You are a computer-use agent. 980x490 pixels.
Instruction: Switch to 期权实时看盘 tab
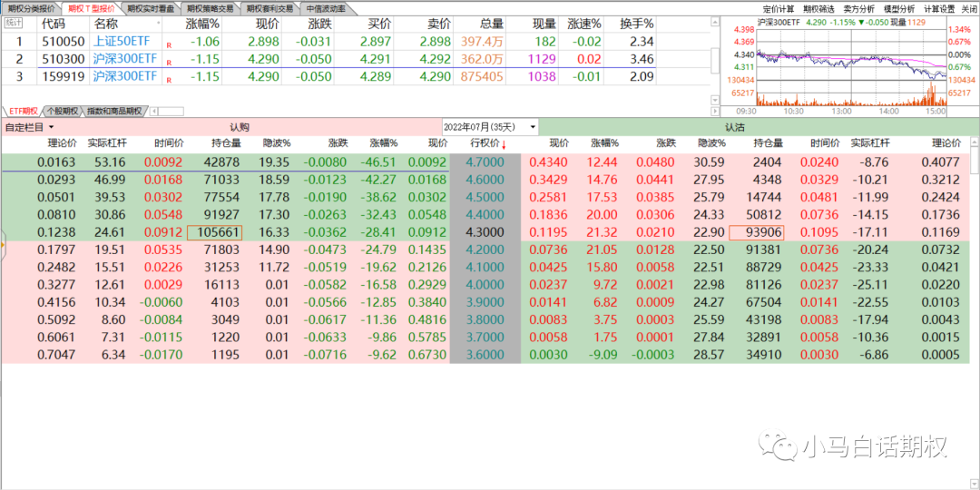[x=151, y=8]
